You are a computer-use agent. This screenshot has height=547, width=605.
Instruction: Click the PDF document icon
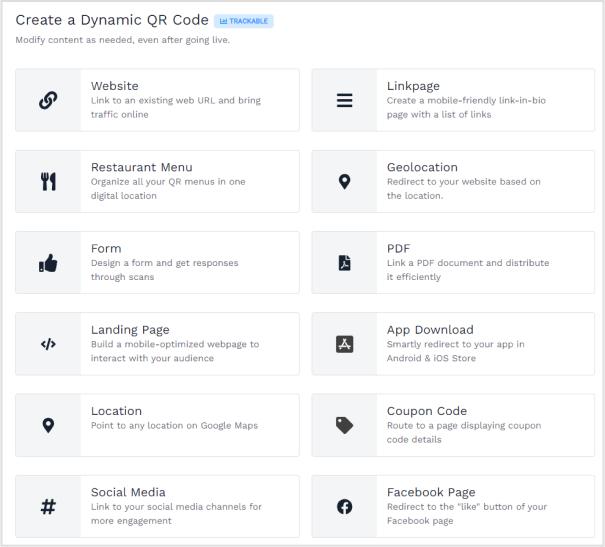tap(344, 263)
